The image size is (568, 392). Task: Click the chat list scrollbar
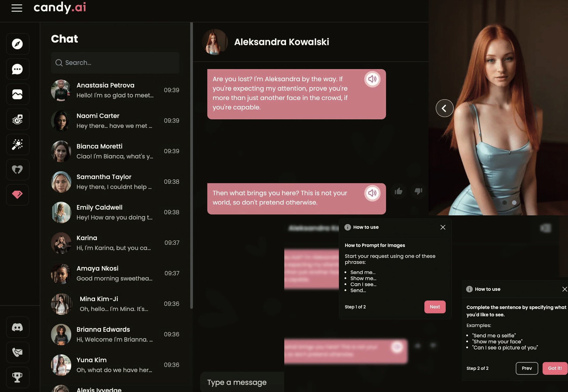191,166
